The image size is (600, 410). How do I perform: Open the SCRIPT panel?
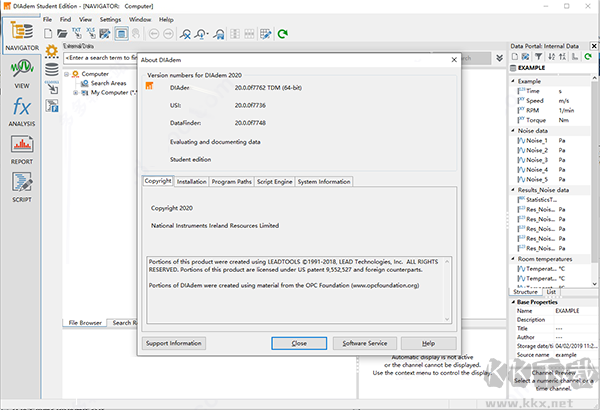[x=21, y=185]
